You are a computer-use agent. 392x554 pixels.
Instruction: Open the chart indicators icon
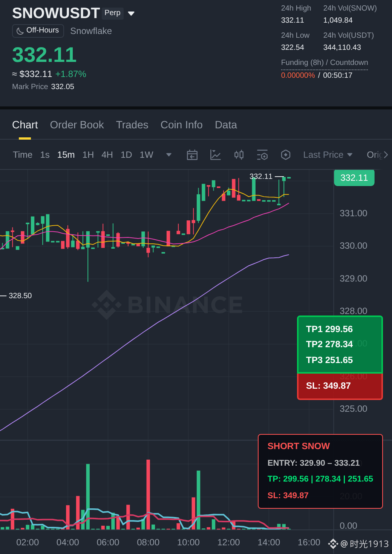(215, 155)
